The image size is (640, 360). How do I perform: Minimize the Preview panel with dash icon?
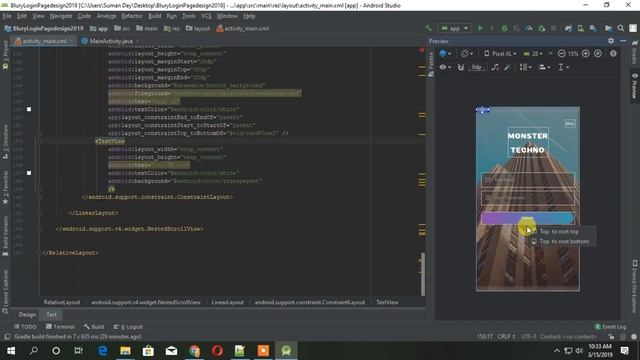click(623, 41)
